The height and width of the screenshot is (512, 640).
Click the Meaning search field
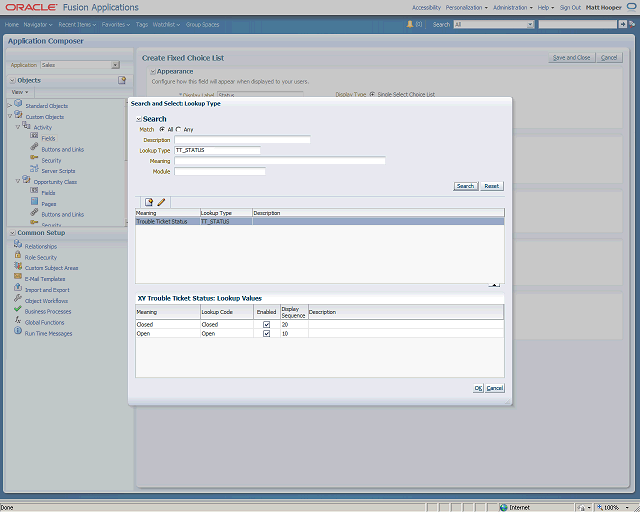click(280, 161)
